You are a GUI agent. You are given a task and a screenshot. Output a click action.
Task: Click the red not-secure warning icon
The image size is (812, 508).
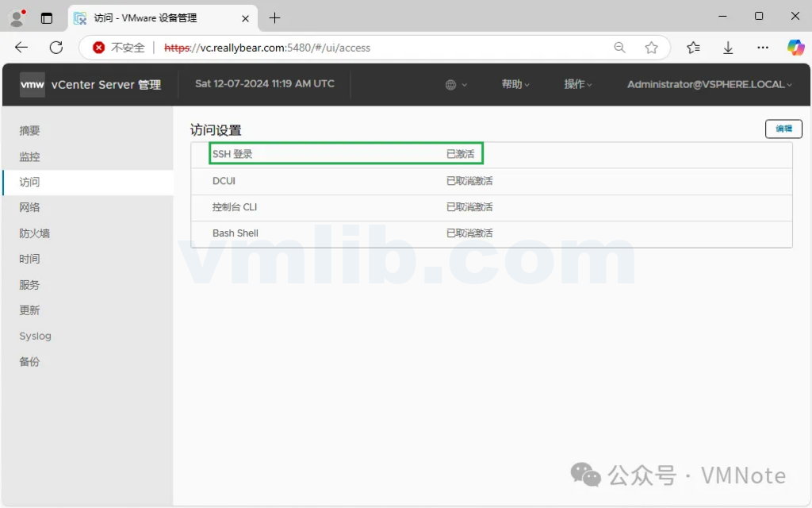(x=99, y=48)
